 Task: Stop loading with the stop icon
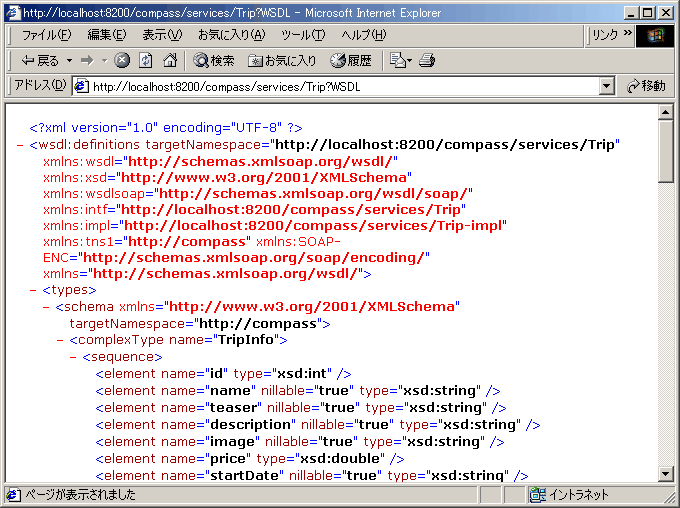point(122,60)
